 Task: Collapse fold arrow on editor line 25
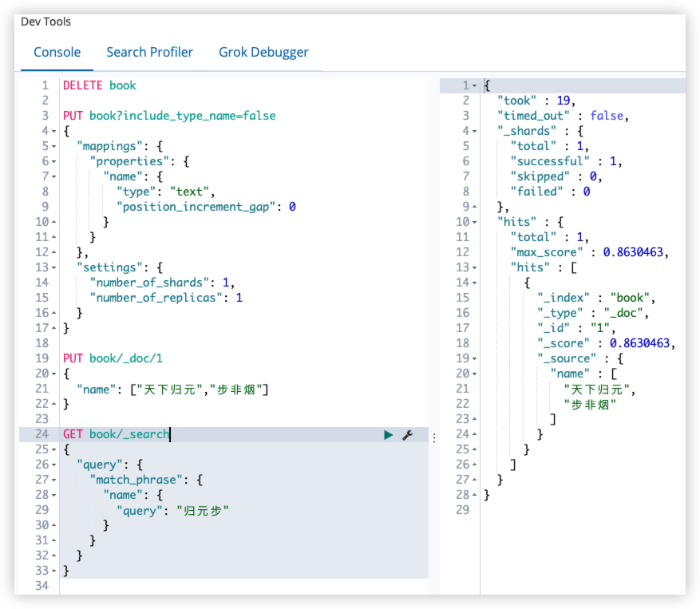point(54,449)
